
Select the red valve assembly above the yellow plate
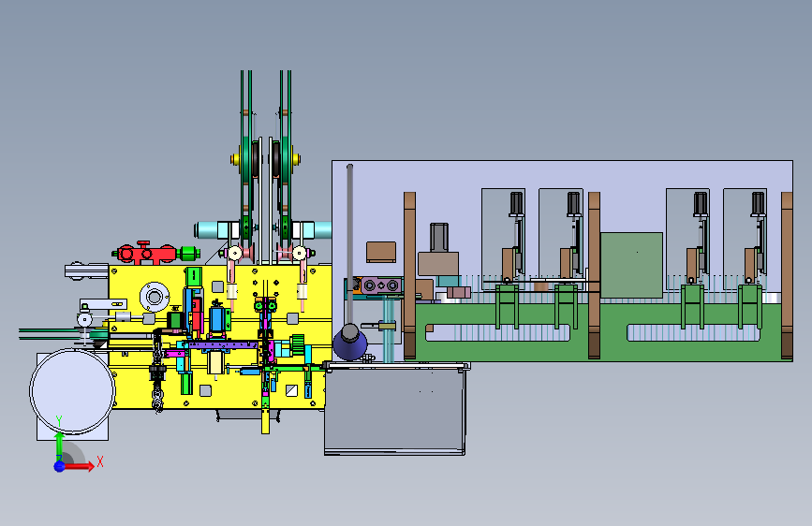point(148,253)
